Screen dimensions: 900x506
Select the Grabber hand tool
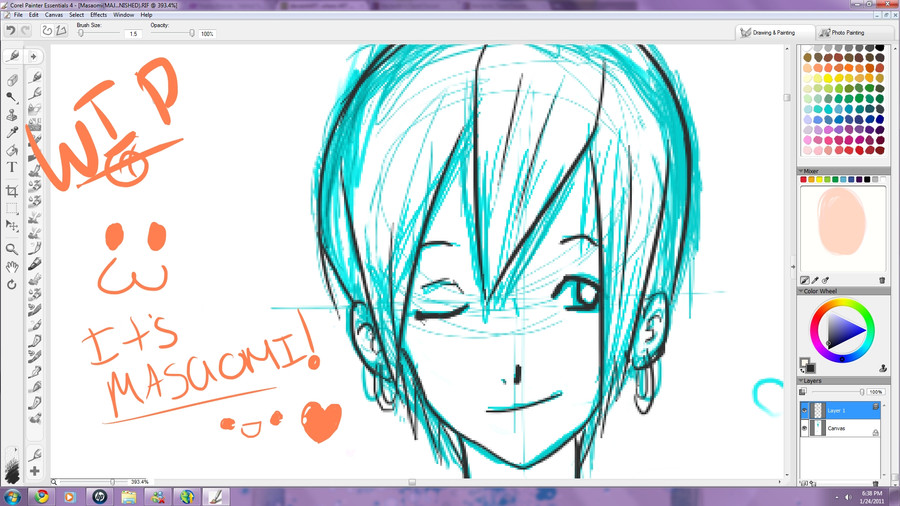click(x=12, y=267)
